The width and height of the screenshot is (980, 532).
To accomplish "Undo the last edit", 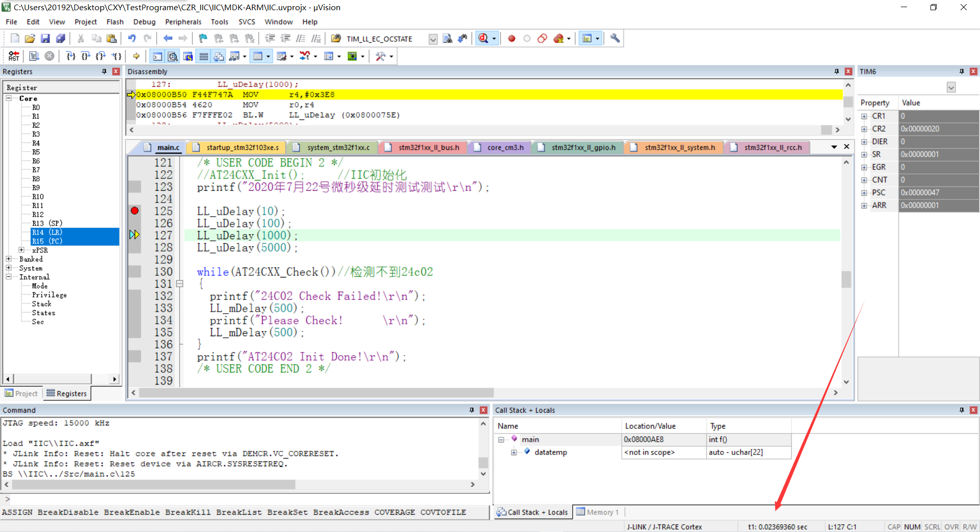I will coord(132,38).
